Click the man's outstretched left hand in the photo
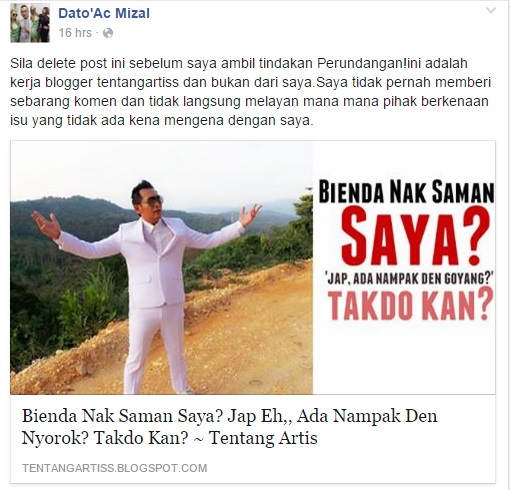This screenshot has width=510, height=490. coord(249,214)
